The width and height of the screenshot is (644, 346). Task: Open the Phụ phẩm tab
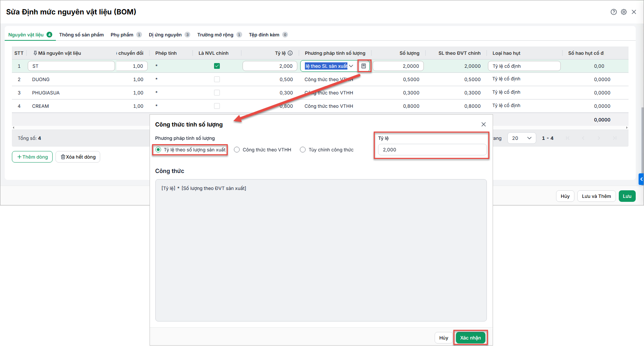[x=126, y=35]
